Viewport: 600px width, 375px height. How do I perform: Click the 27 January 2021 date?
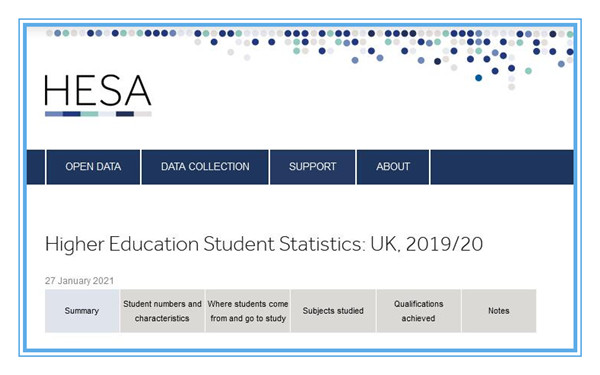[80, 281]
